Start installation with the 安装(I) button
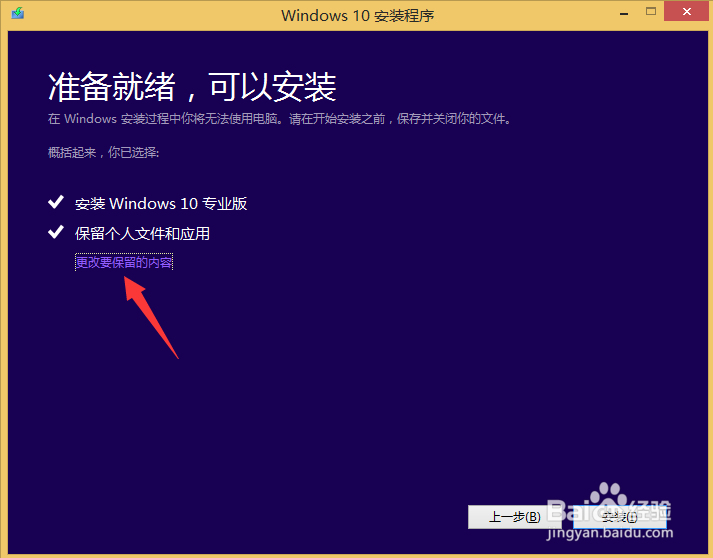 point(619,517)
